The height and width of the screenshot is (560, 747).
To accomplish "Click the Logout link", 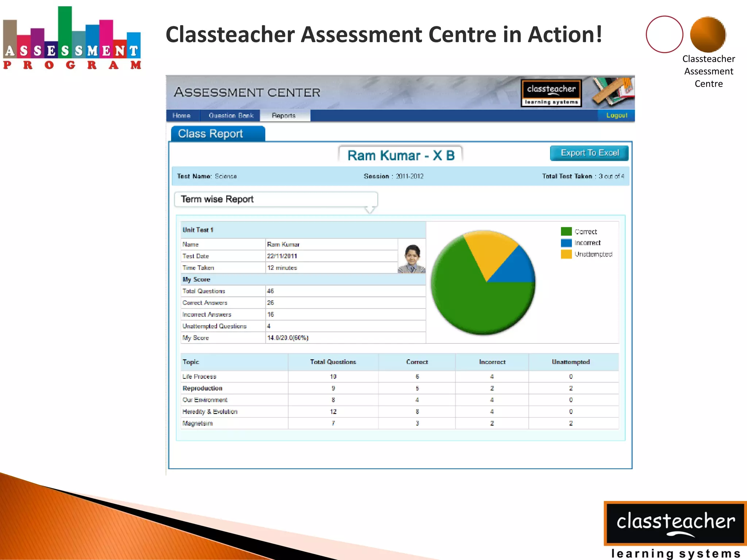I will coord(617,115).
